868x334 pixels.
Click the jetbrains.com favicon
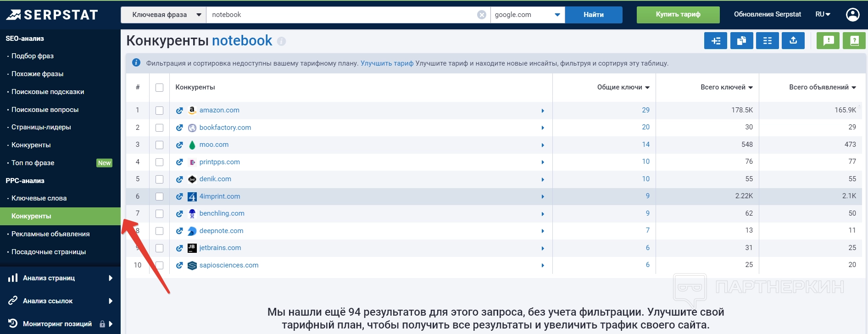point(192,248)
